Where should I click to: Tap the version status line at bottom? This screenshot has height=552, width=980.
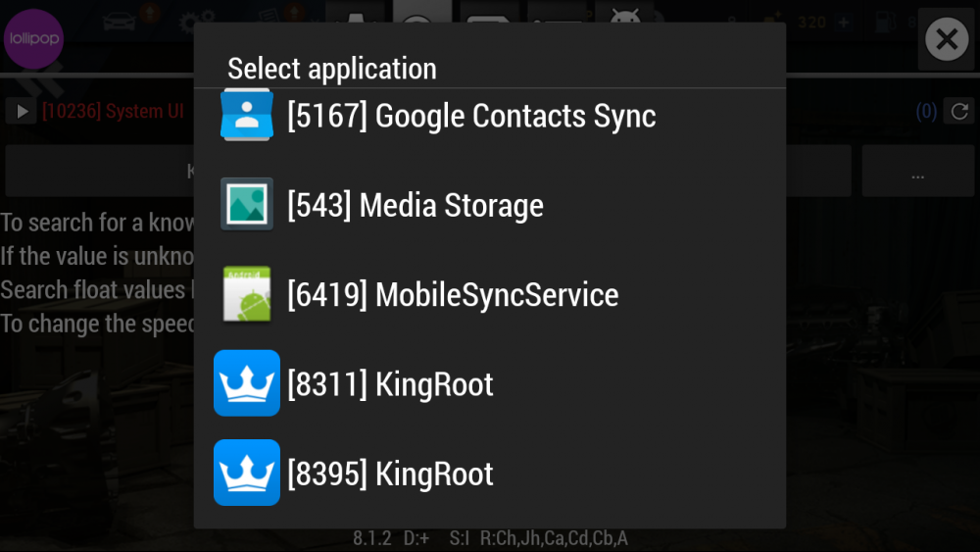[490, 538]
